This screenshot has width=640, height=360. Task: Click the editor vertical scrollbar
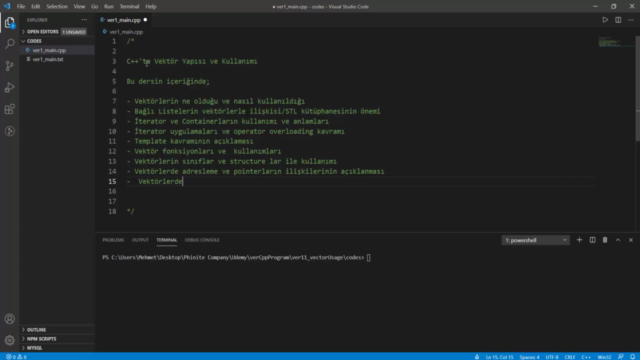click(638, 89)
